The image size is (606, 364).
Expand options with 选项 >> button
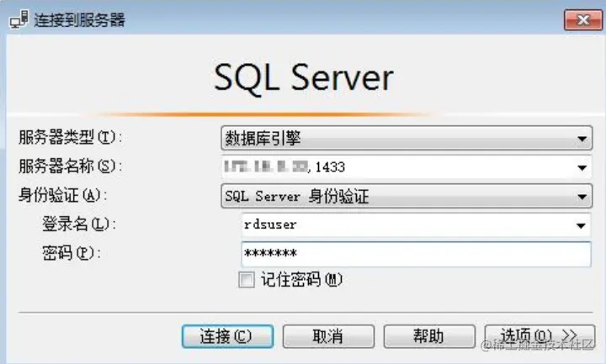pos(540,336)
